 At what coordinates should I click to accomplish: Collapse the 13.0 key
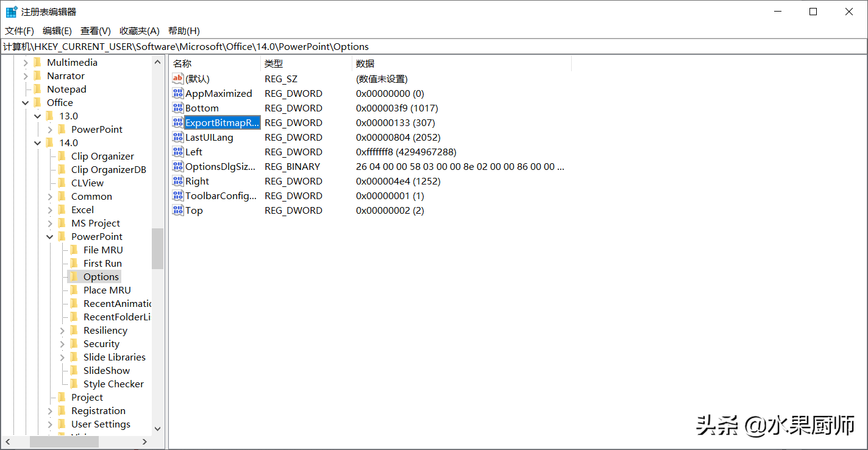click(38, 116)
